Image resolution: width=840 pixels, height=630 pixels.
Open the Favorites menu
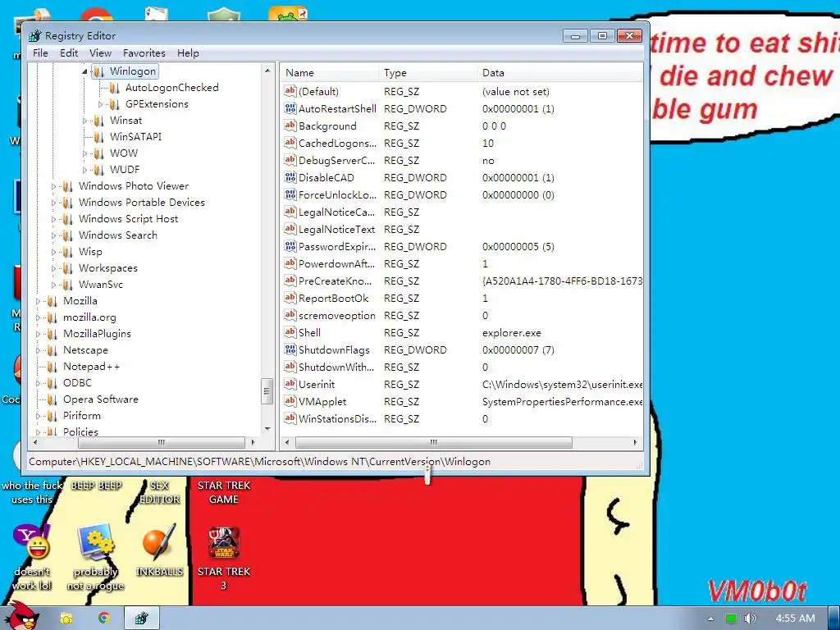(144, 53)
